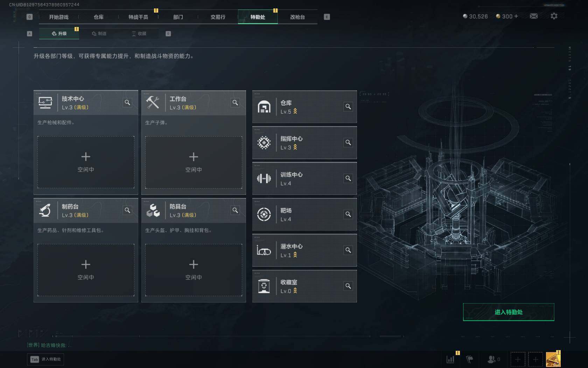Click the 进入特勤处 button
Image resolution: width=588 pixels, height=368 pixels.
coord(509,312)
